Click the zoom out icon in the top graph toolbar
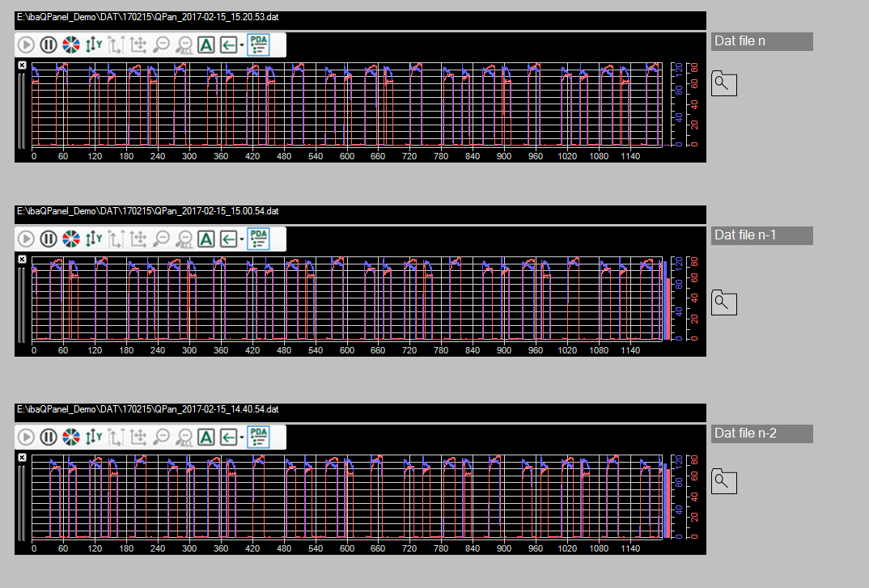This screenshot has width=869, height=588. tap(161, 45)
